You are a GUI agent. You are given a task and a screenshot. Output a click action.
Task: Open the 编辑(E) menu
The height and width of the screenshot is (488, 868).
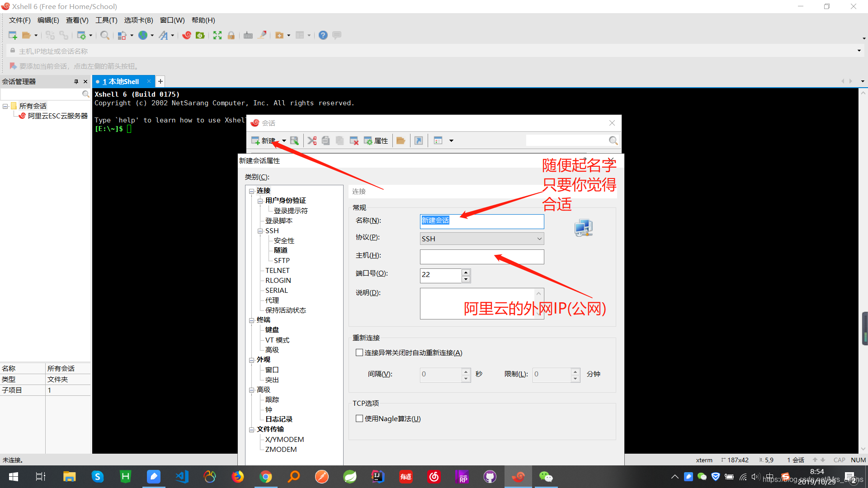(x=48, y=20)
